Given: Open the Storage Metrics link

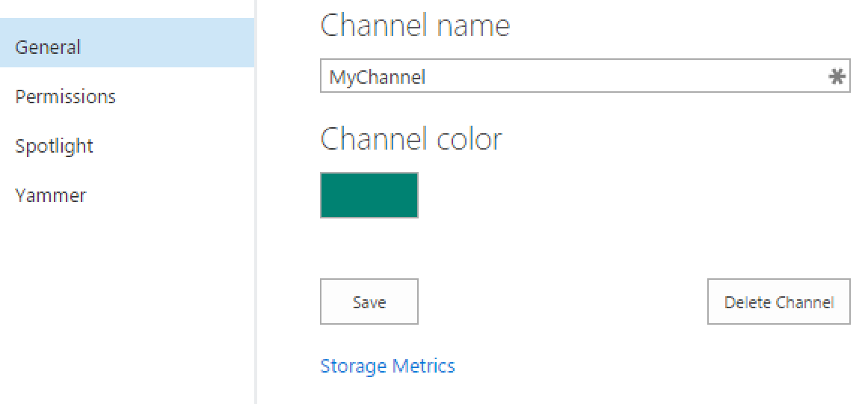Looking at the screenshot, I should [387, 367].
